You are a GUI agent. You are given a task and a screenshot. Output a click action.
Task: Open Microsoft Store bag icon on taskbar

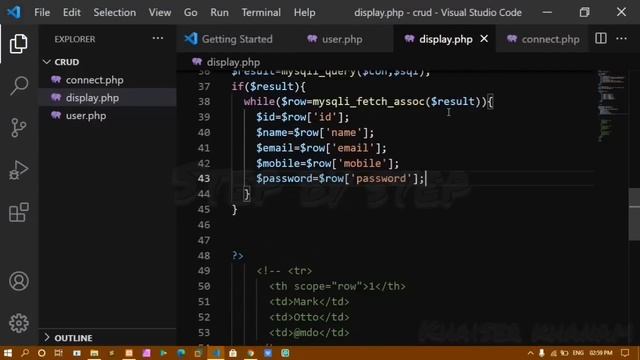point(233,353)
